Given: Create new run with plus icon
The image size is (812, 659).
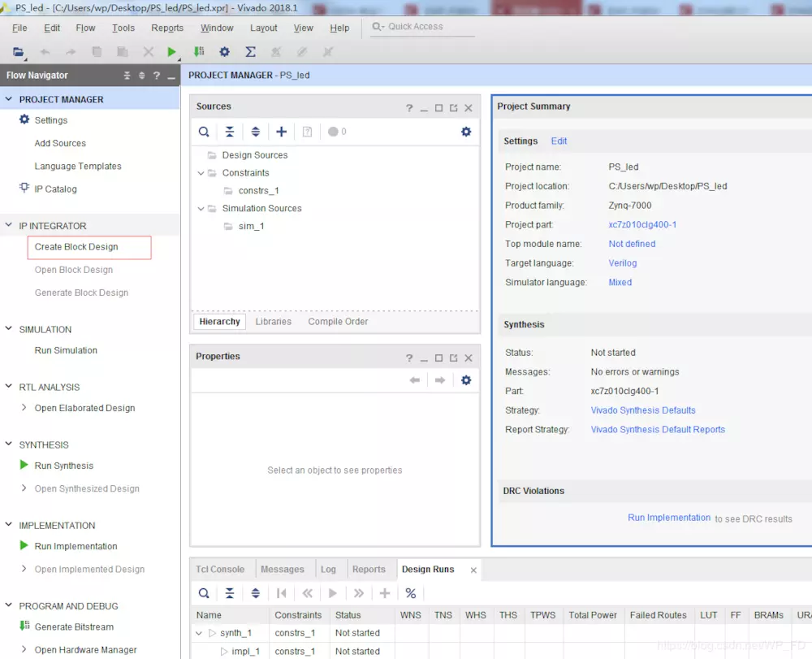Looking at the screenshot, I should [385, 593].
